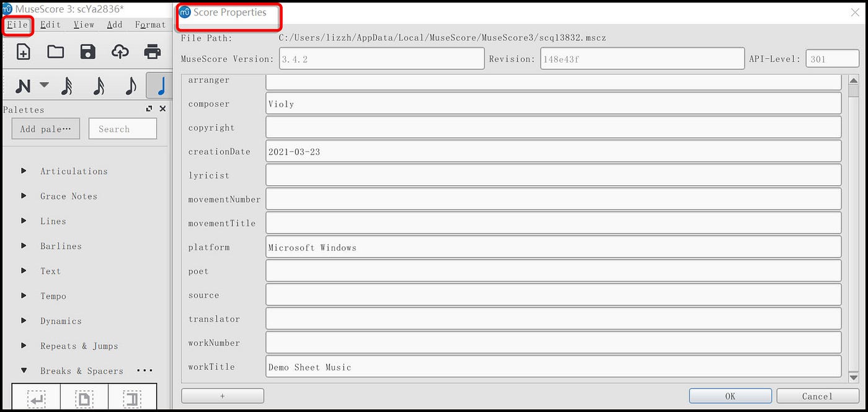Insert system break icon
Viewport: 868px width, 412px height.
[37, 398]
